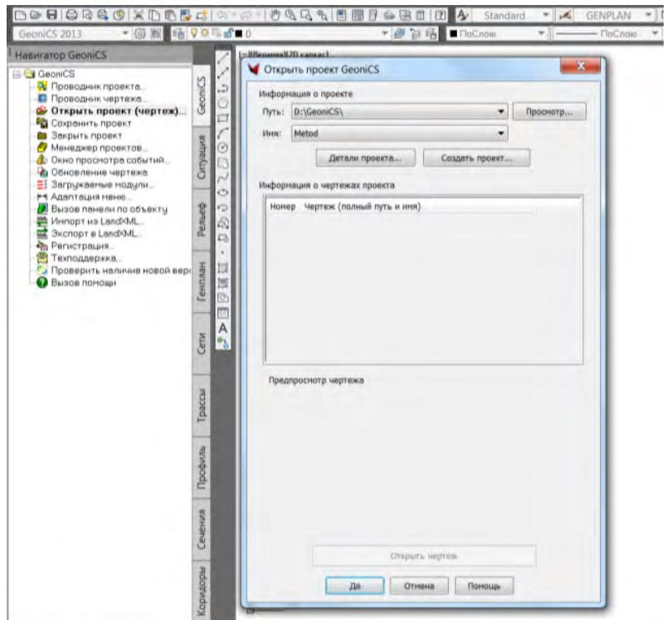Viewport: 672px width, 620px height.
Task: Select the Hatch draw tool
Action: (x=223, y=268)
